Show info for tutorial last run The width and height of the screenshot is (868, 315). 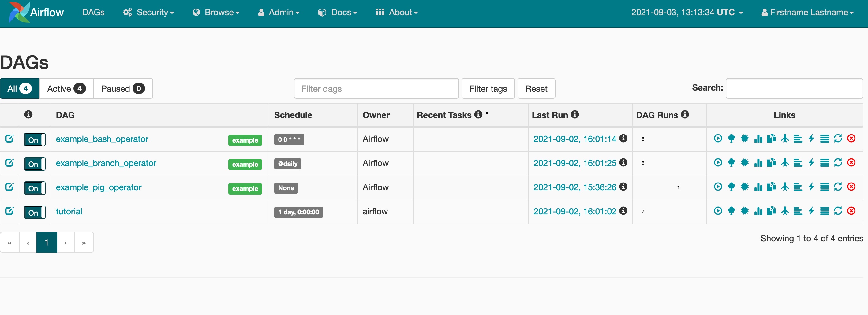(x=623, y=211)
